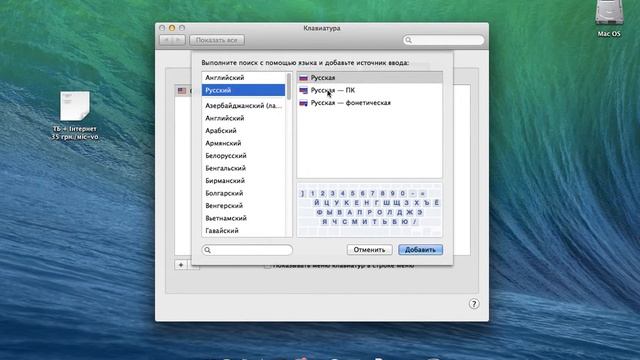Image resolution: width=640 pixels, height=360 pixels.
Task: Select Русская input source
Action: point(369,78)
